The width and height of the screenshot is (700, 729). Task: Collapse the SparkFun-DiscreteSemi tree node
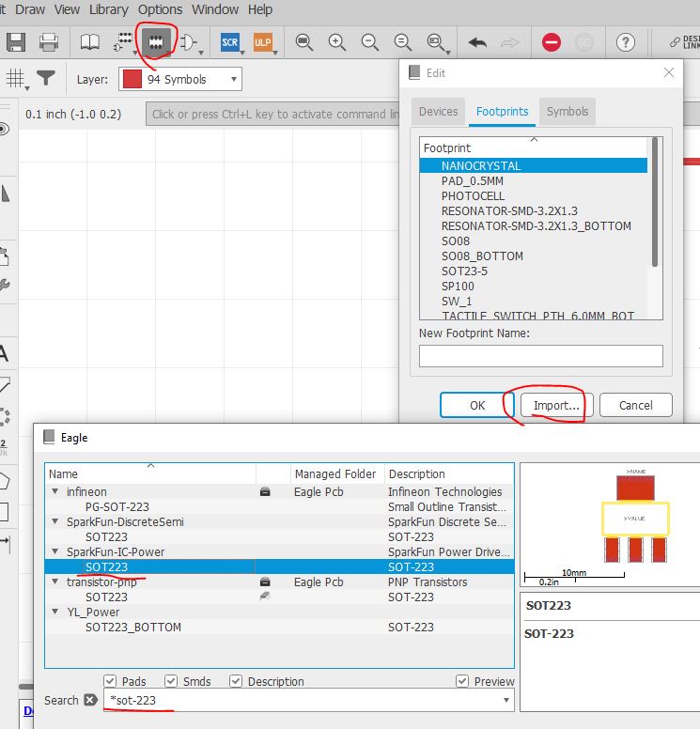(x=54, y=521)
